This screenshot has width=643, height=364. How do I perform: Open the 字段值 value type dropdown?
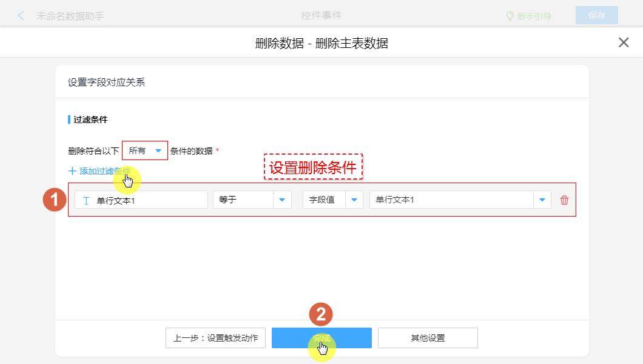[354, 200]
